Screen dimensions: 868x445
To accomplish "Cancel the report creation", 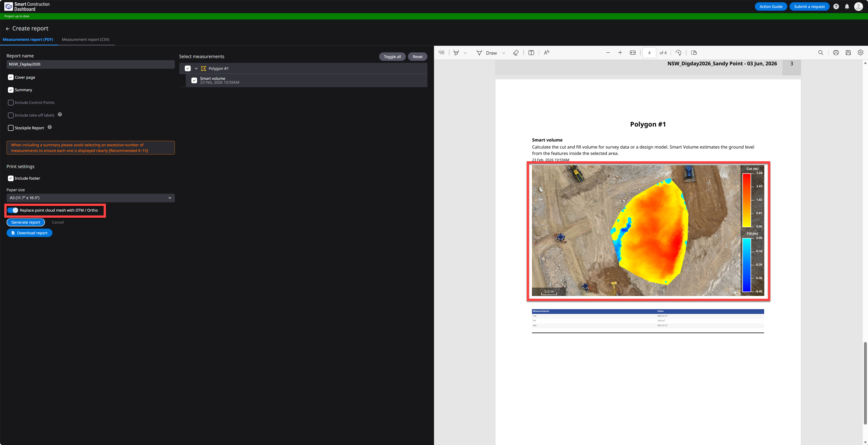I will coord(58,222).
